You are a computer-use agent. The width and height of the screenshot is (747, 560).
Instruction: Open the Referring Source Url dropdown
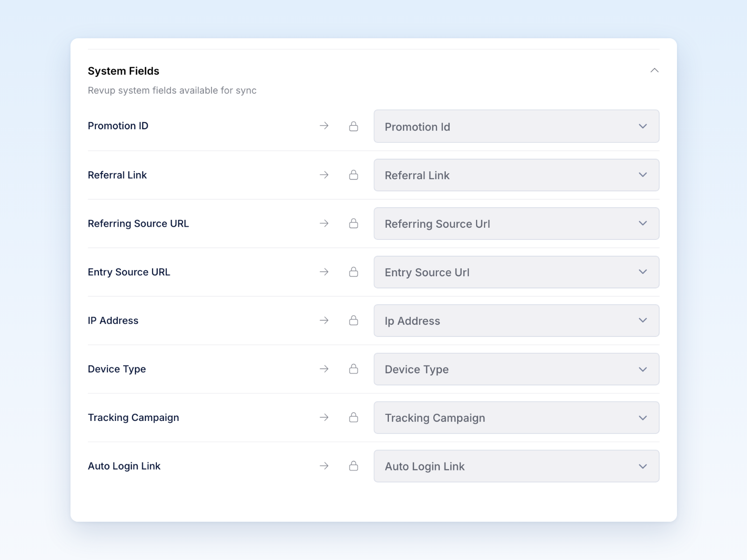(516, 224)
